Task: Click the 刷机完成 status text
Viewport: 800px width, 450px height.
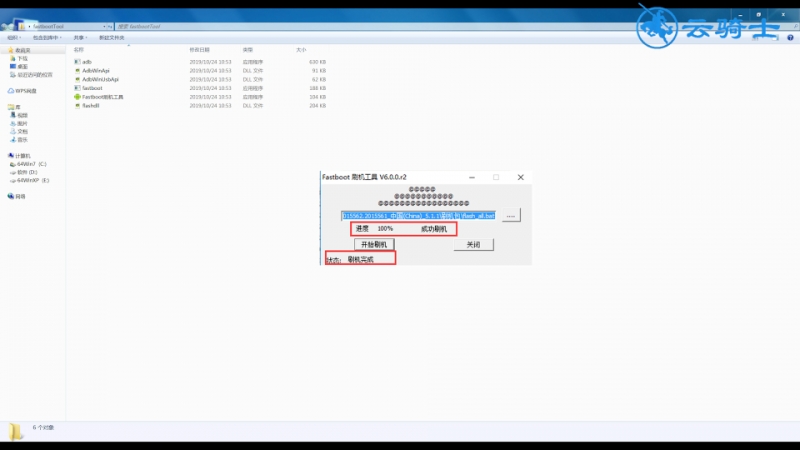Action: [360, 259]
